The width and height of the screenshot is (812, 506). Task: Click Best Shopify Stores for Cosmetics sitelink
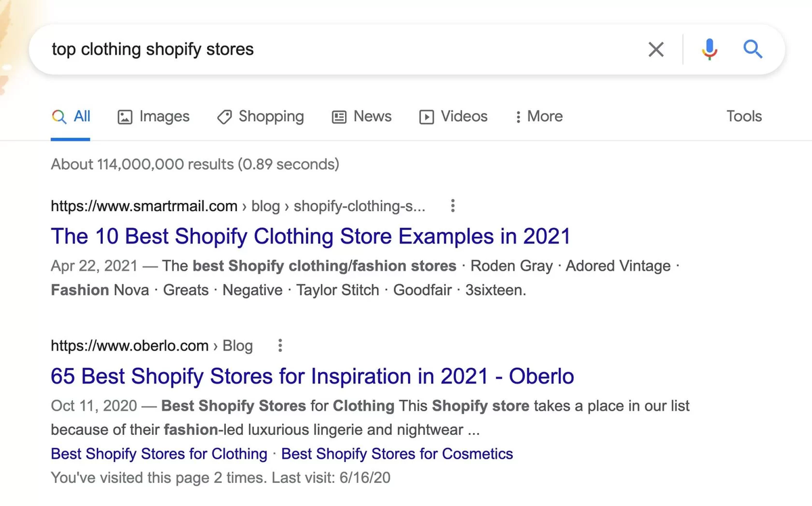click(397, 453)
